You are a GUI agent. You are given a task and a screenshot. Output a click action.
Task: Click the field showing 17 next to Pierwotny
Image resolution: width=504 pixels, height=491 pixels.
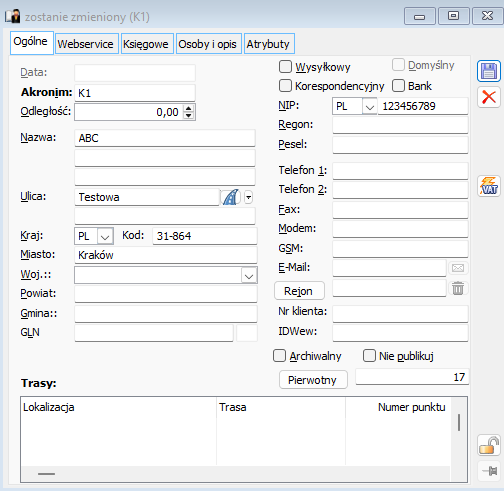(x=412, y=377)
